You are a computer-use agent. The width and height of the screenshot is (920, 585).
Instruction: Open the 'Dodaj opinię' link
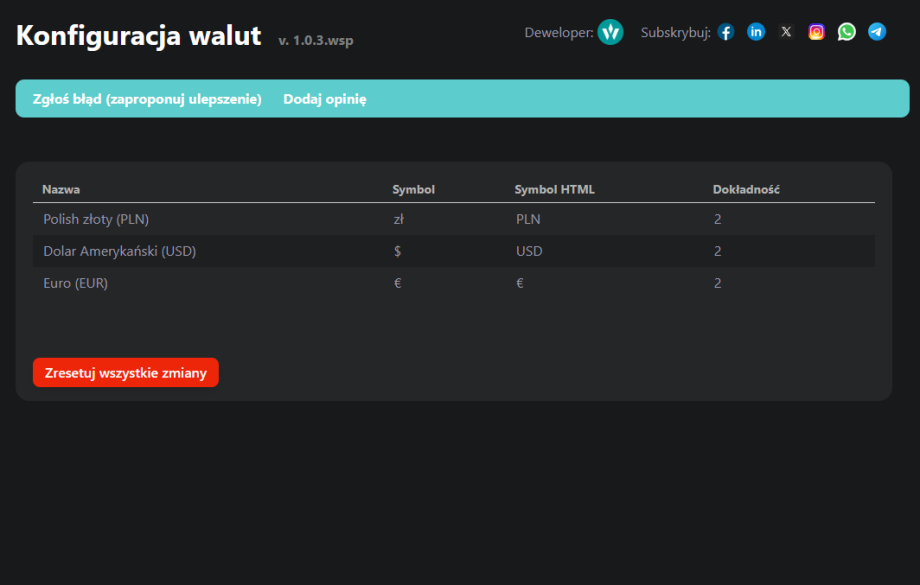pyautogui.click(x=324, y=98)
